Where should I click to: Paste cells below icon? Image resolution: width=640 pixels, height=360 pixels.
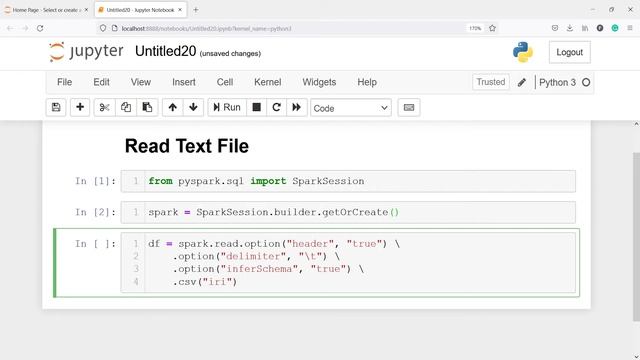pyautogui.click(x=147, y=107)
